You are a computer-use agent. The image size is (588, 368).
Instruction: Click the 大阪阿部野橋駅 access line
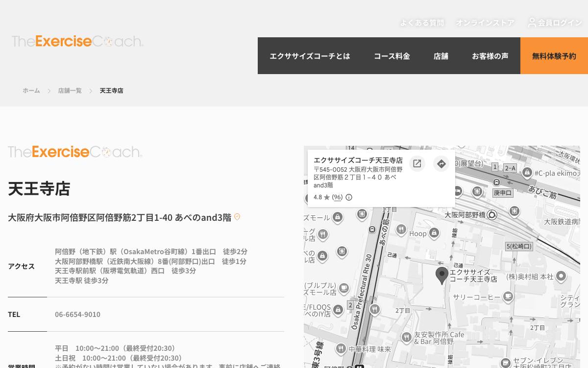pyautogui.click(x=150, y=262)
